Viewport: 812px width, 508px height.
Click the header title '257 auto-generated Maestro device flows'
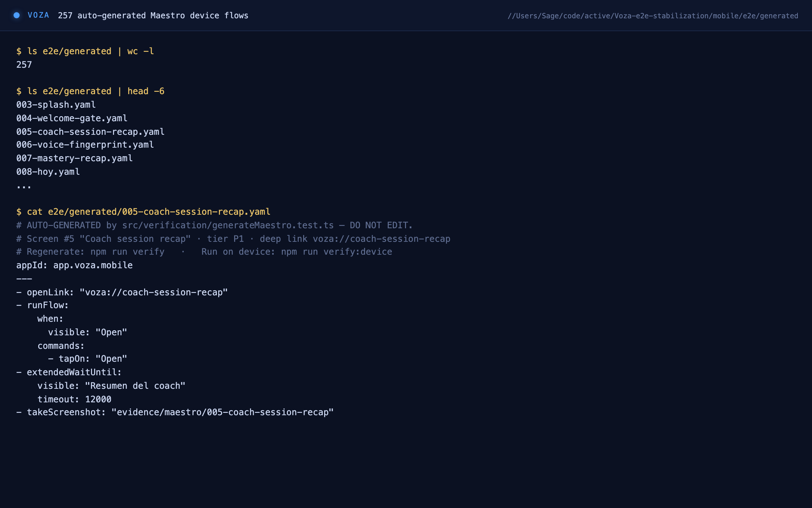tap(153, 16)
